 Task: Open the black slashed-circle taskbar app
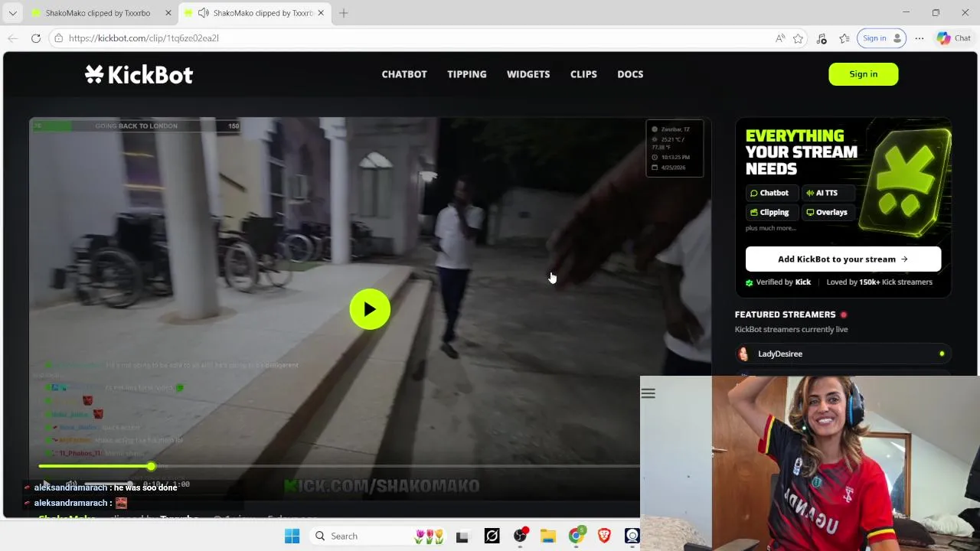[492, 536]
